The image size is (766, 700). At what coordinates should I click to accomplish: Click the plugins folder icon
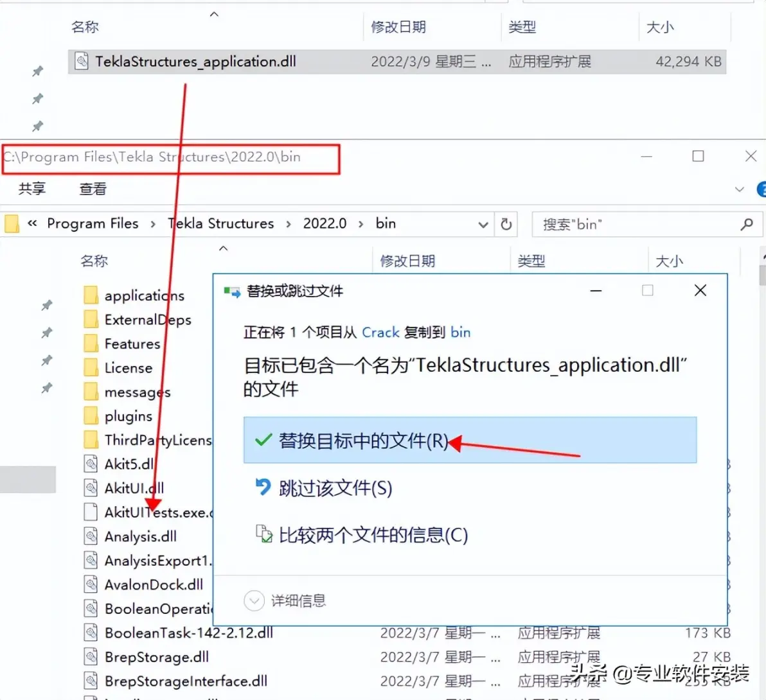[x=91, y=416]
